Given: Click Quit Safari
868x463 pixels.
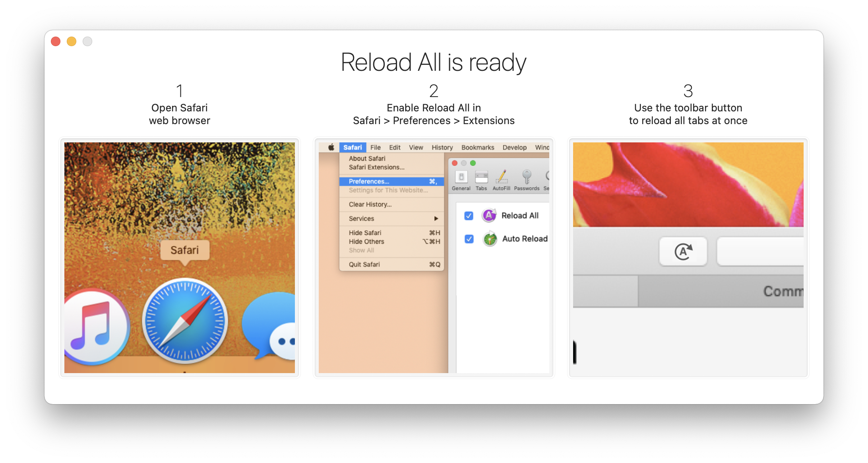Looking at the screenshot, I should (364, 264).
